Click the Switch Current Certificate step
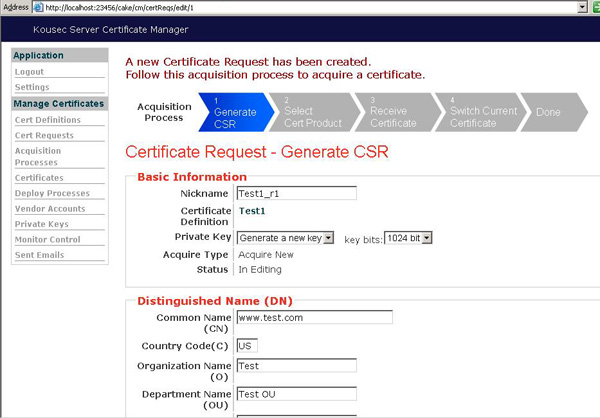 [481, 112]
